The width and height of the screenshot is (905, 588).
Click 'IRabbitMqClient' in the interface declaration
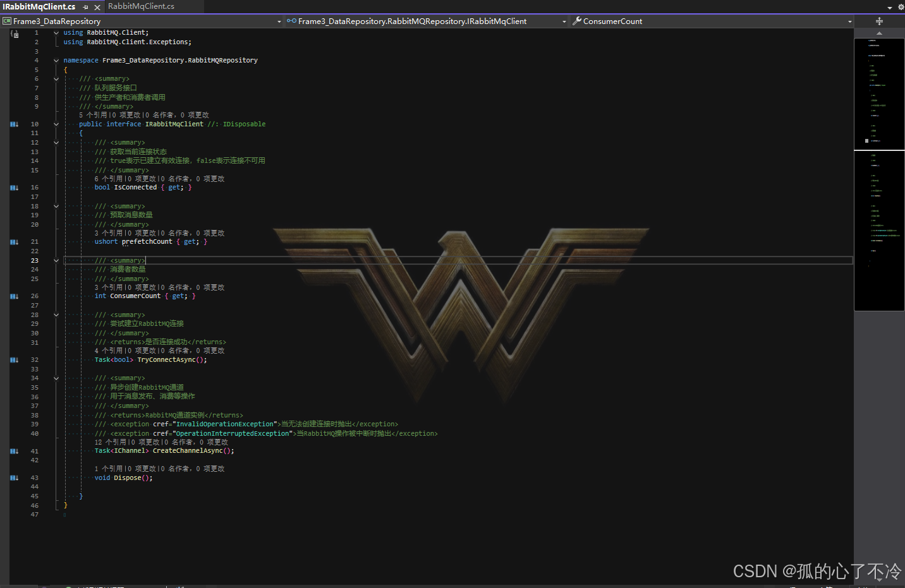click(x=174, y=124)
